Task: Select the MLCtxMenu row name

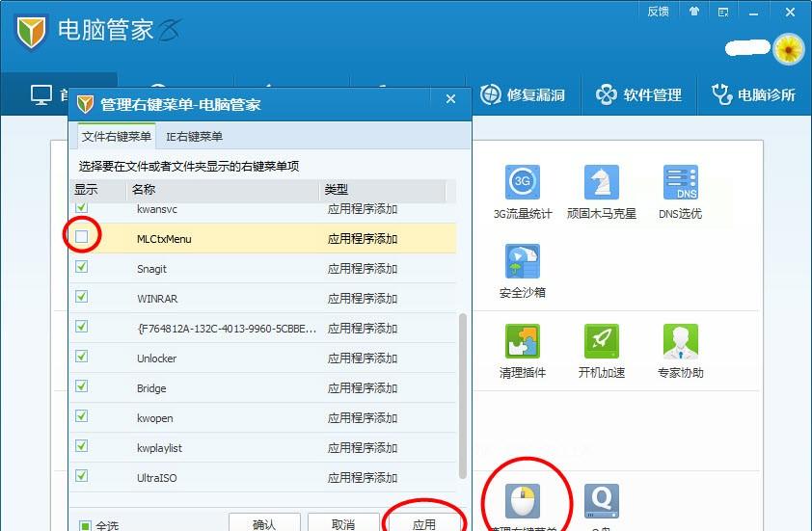Action: tap(164, 239)
